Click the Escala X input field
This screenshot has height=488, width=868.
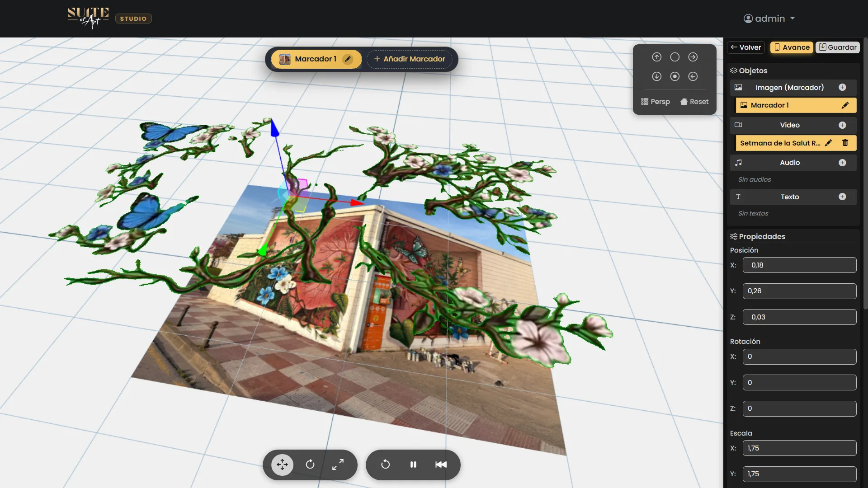(799, 448)
